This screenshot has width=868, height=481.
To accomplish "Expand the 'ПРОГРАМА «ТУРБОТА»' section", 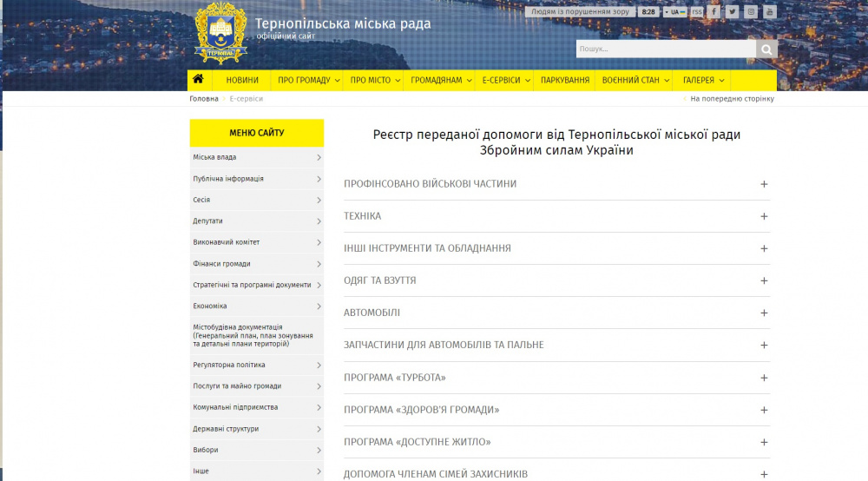I will (x=556, y=378).
